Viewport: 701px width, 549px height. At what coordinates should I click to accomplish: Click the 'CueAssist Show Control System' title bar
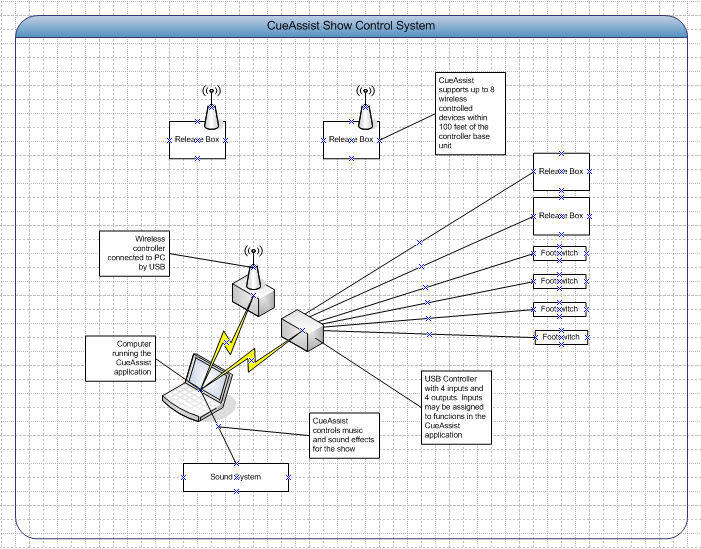pyautogui.click(x=351, y=26)
